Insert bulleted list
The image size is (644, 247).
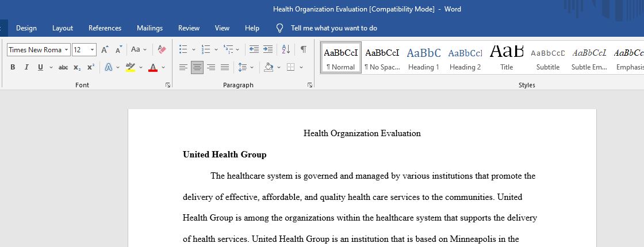pyautogui.click(x=183, y=49)
